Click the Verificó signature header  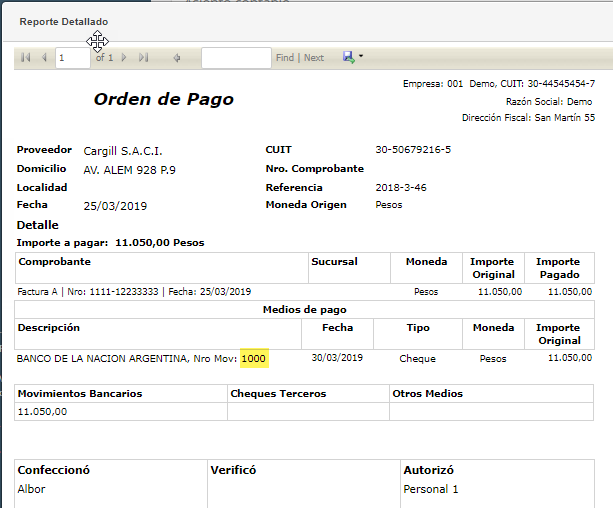[x=233, y=470]
